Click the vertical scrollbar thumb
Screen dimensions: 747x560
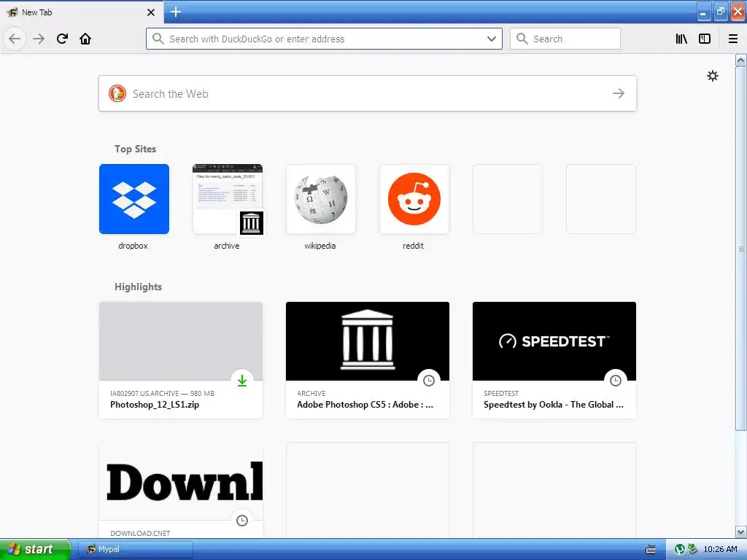point(740,249)
